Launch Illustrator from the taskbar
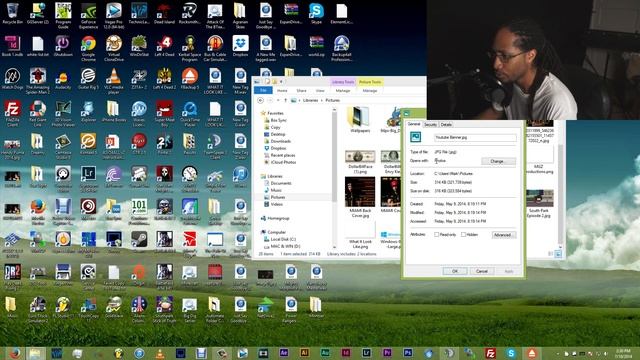The image size is (640, 360). (304, 352)
